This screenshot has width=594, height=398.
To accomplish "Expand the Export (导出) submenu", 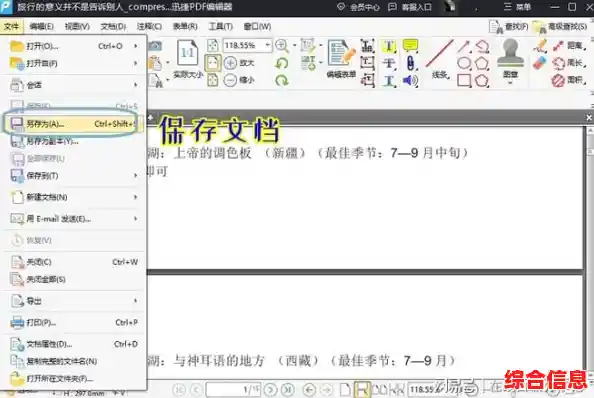I will click(x=135, y=301).
